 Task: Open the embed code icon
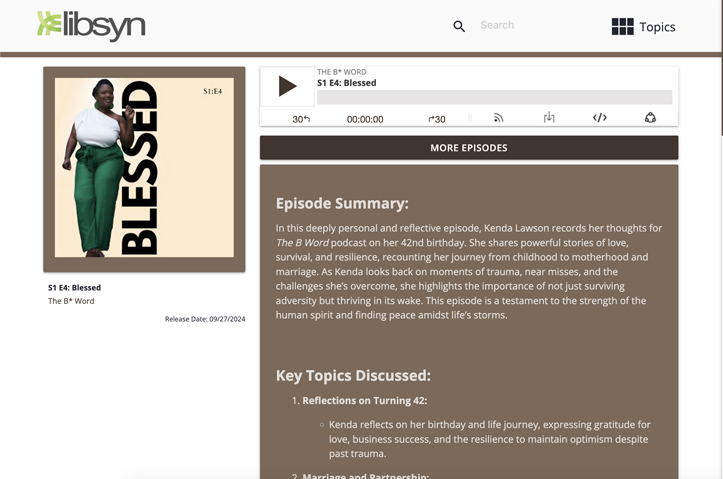pos(599,118)
